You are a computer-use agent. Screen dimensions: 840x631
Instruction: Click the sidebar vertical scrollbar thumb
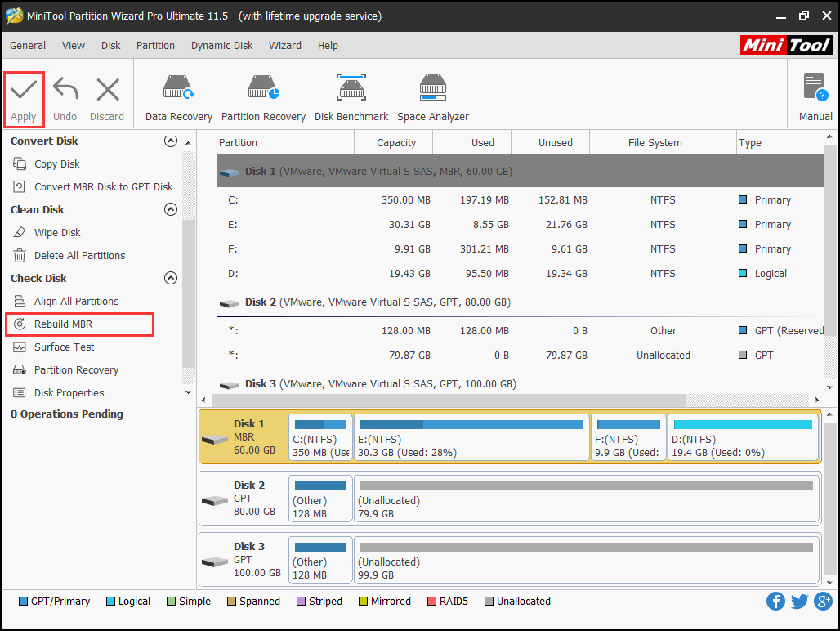[x=188, y=293]
